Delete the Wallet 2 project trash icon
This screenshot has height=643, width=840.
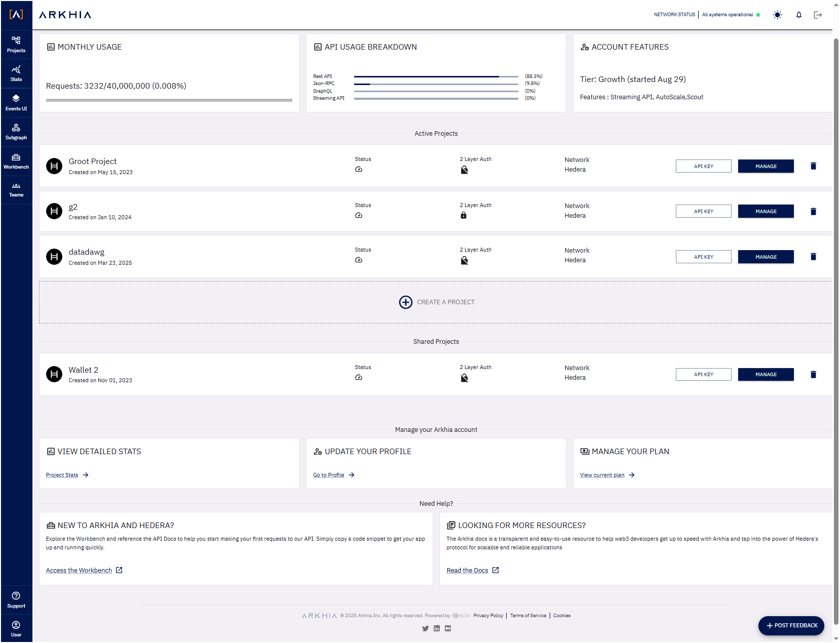(813, 375)
